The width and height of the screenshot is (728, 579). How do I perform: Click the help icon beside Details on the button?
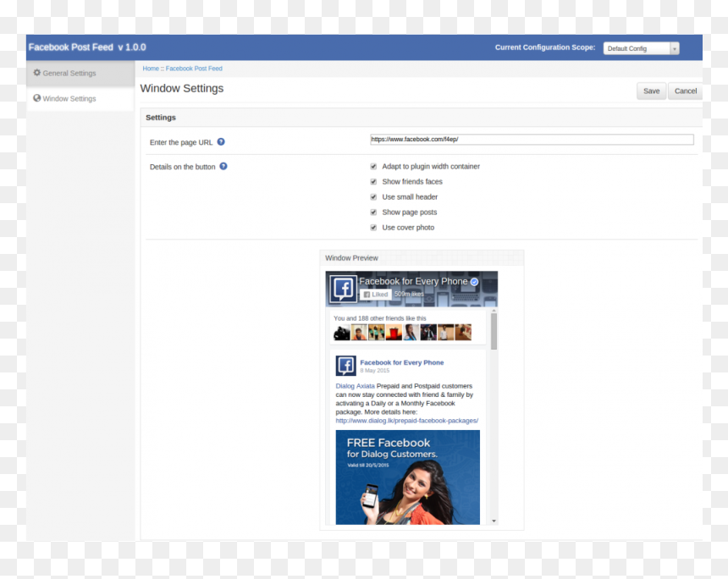point(223,166)
